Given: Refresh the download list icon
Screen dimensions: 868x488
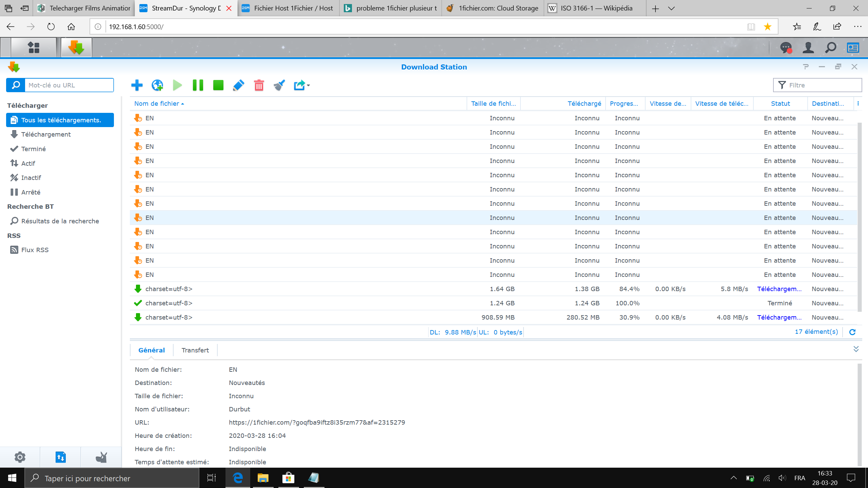Looking at the screenshot, I should [852, 332].
